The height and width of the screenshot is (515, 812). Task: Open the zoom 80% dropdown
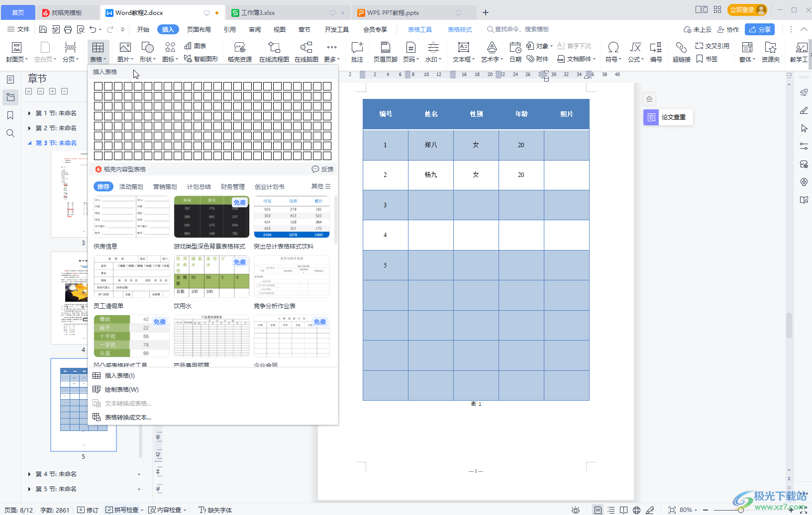point(689,510)
